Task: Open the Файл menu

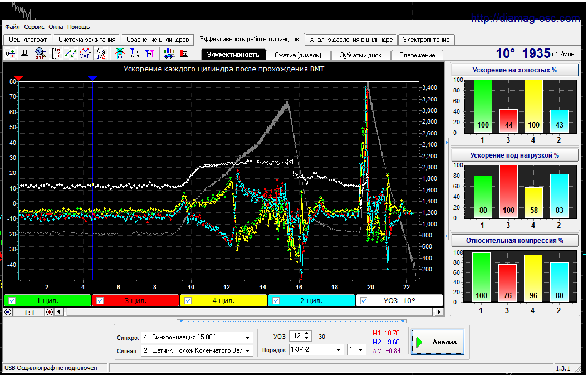Action: pyautogui.click(x=12, y=27)
